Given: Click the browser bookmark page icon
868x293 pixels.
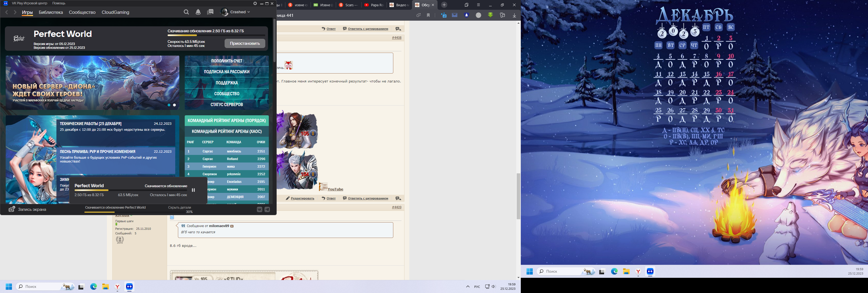Looking at the screenshot, I should 428,15.
